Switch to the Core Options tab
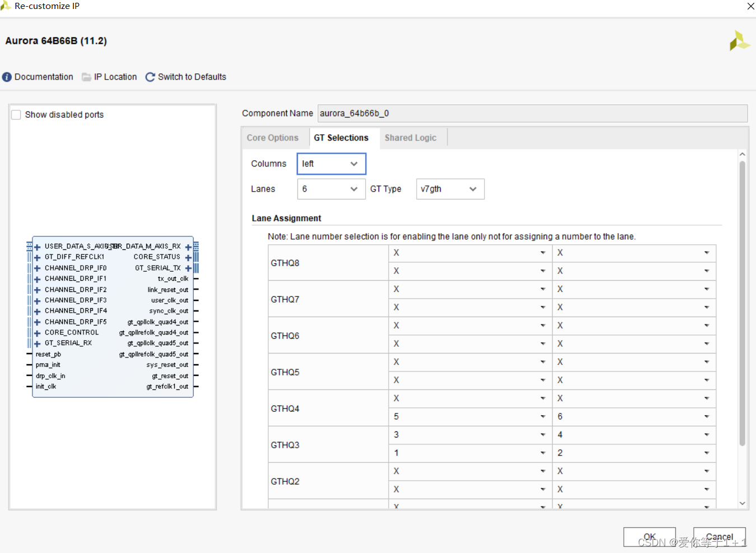 273,138
